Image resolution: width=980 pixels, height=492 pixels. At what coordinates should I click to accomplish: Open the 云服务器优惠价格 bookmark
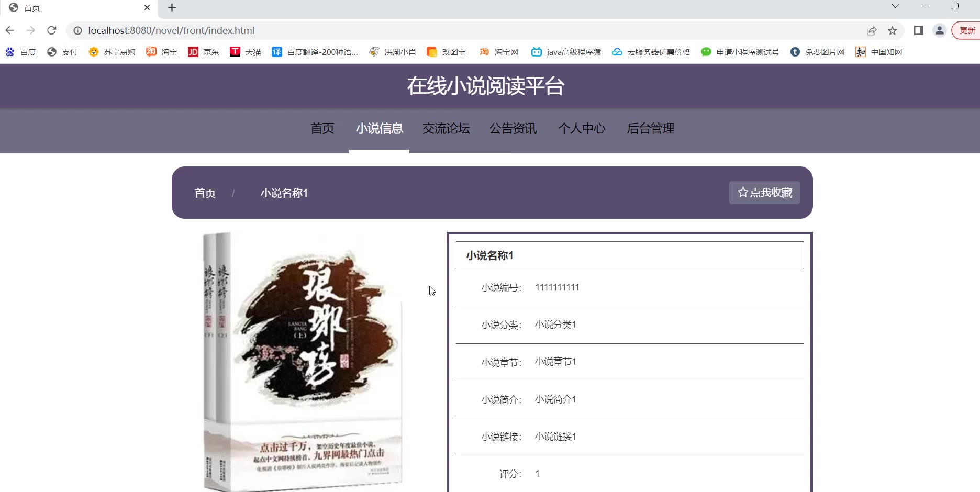pyautogui.click(x=651, y=52)
